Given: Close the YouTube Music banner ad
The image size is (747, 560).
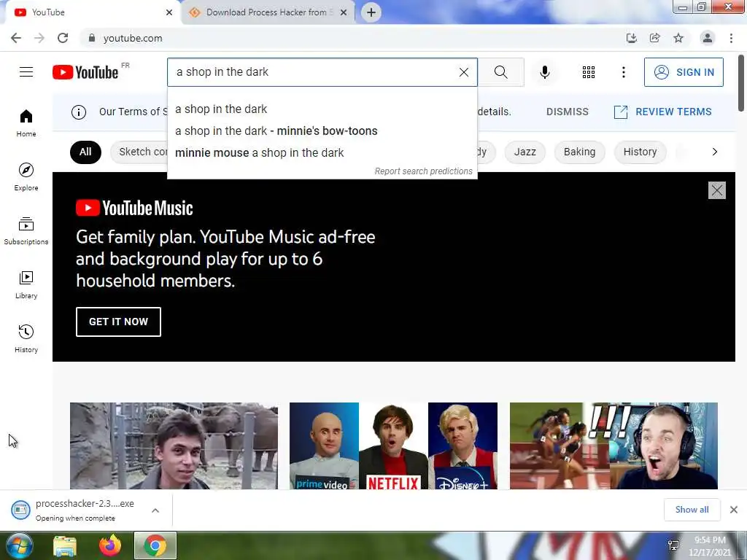Looking at the screenshot, I should [x=716, y=190].
